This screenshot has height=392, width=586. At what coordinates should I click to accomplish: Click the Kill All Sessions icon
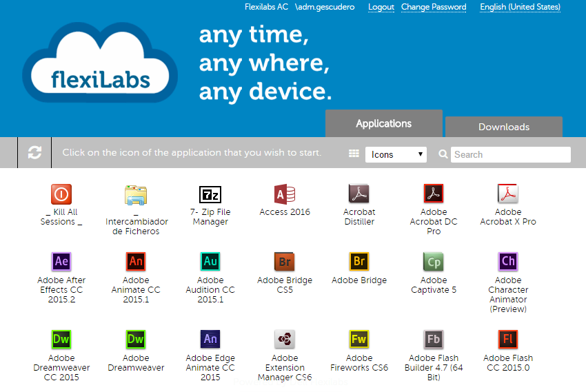61,194
